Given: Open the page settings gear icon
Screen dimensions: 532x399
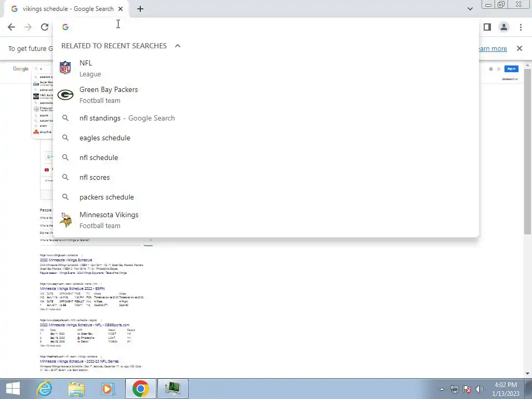Looking at the screenshot, I should click(x=491, y=69).
